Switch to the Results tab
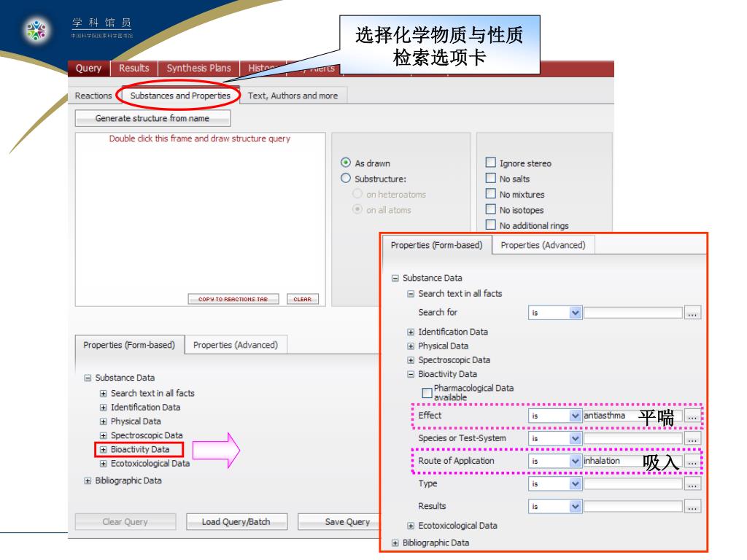 [x=134, y=68]
